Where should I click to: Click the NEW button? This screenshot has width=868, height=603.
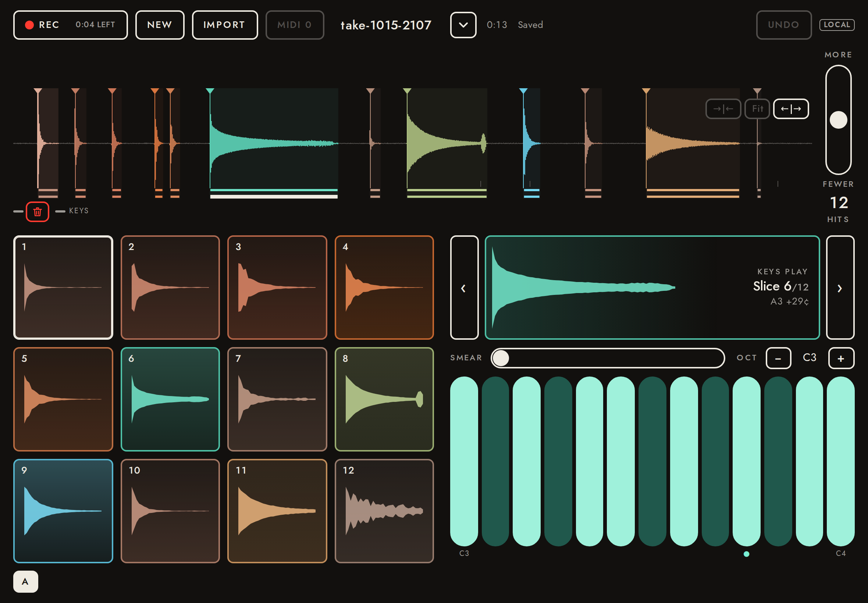tap(160, 25)
